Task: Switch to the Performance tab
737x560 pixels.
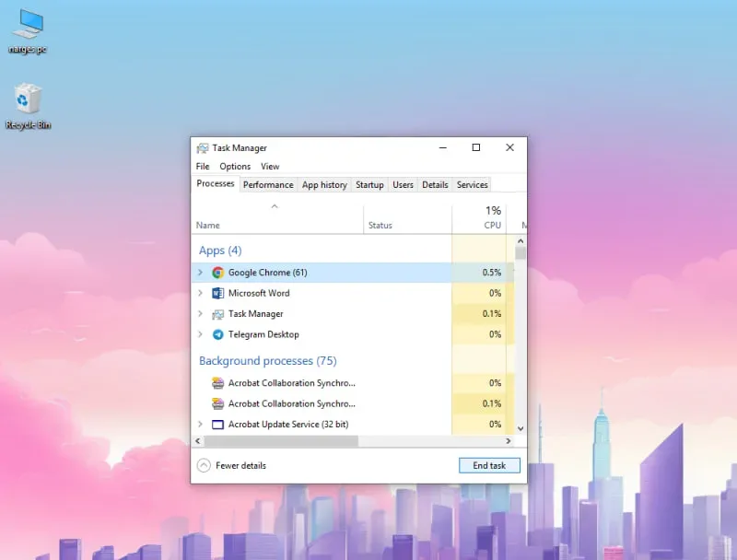Action: 268,184
